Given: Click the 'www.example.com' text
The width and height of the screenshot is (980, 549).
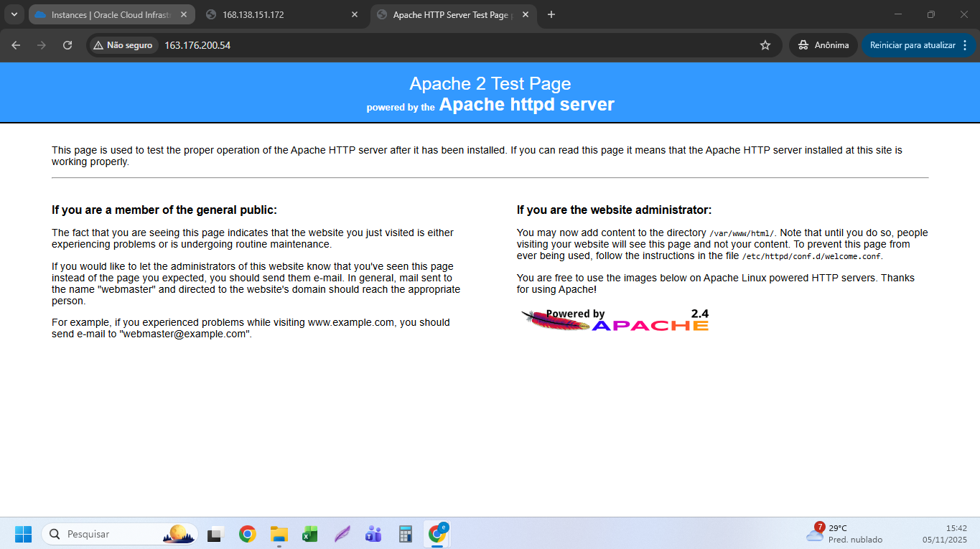Looking at the screenshot, I should (351, 322).
